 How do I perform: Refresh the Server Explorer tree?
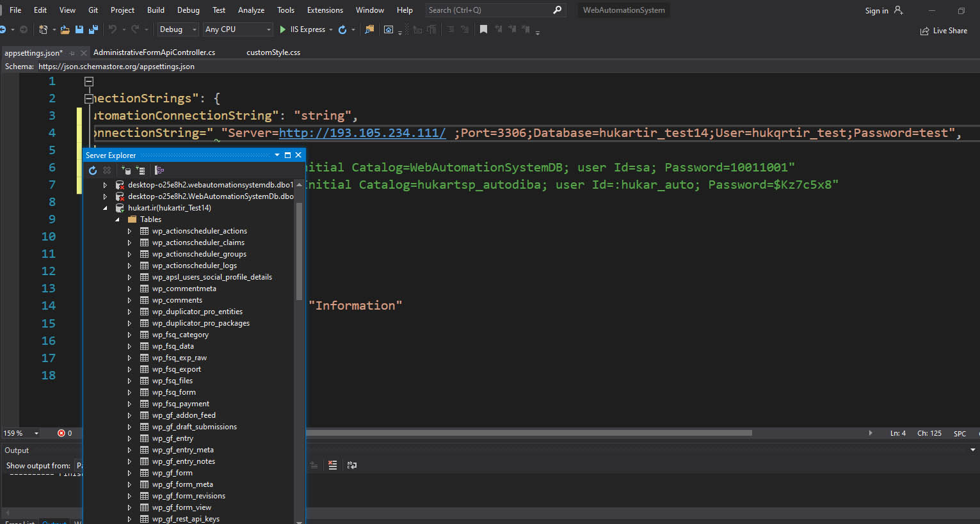pyautogui.click(x=93, y=170)
